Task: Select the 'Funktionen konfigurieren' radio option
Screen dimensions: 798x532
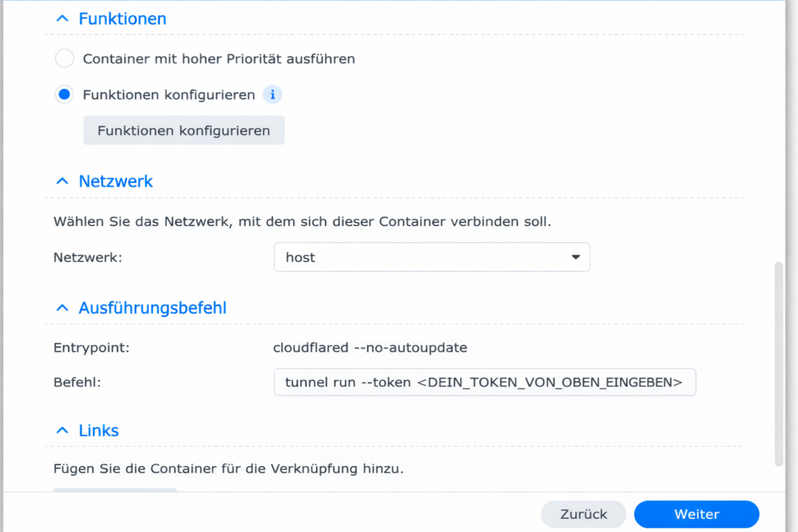Action: coord(65,95)
